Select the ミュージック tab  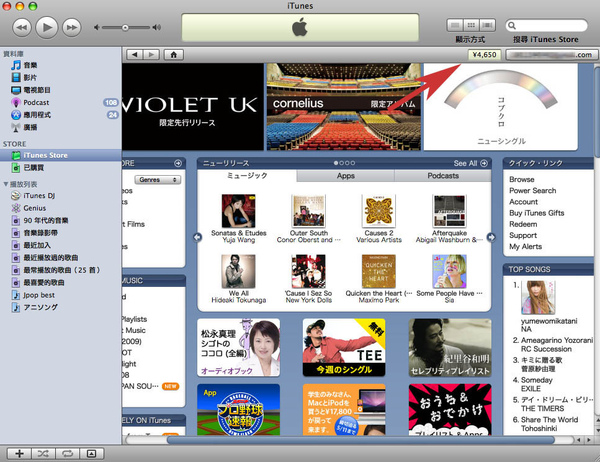coord(247,176)
